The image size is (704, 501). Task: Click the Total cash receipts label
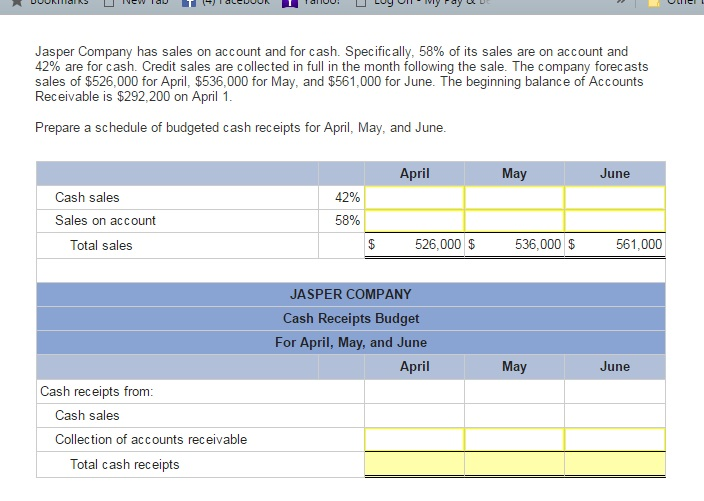coord(124,464)
